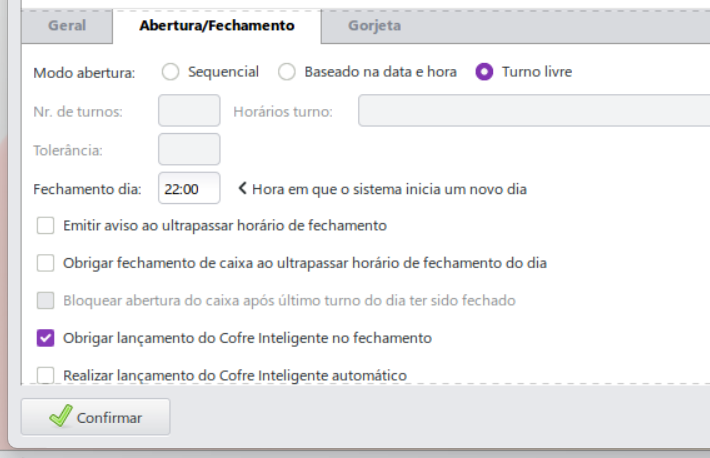710x458 pixels.
Task: Open the Gorjeta tab
Action: point(374,26)
